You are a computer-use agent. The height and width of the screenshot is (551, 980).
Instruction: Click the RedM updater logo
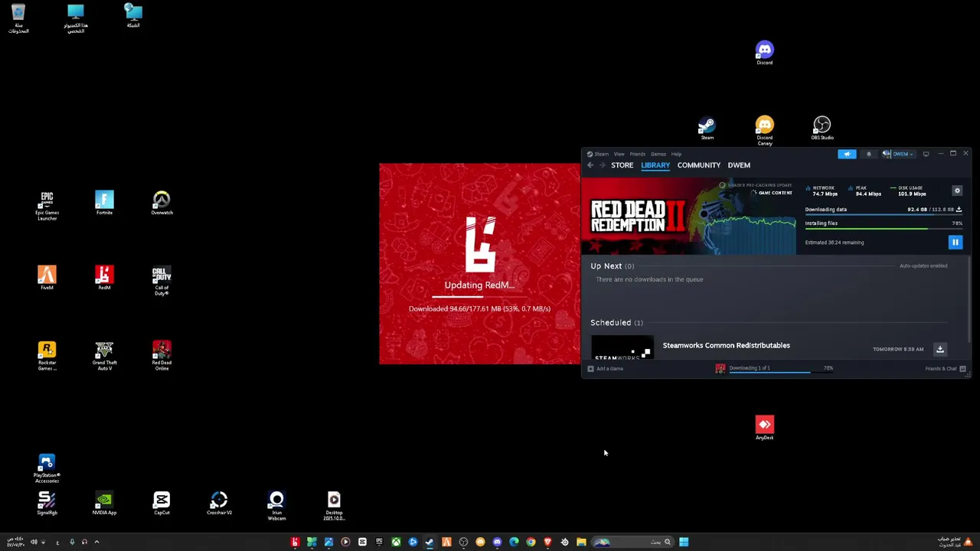coord(480,245)
